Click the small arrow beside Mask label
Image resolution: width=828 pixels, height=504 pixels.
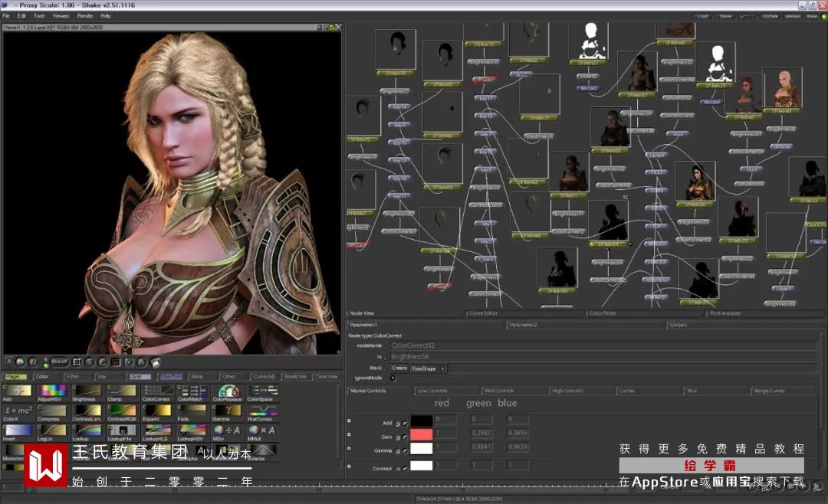click(386, 369)
